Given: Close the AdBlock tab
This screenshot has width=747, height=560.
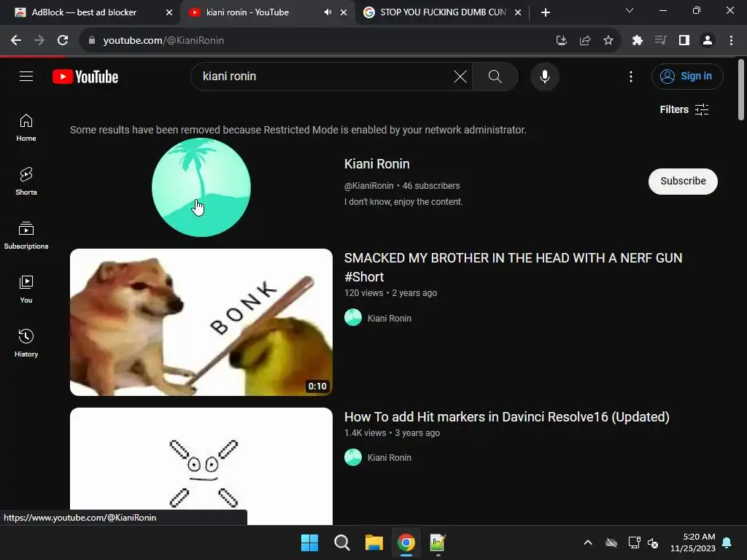Looking at the screenshot, I should (x=169, y=12).
